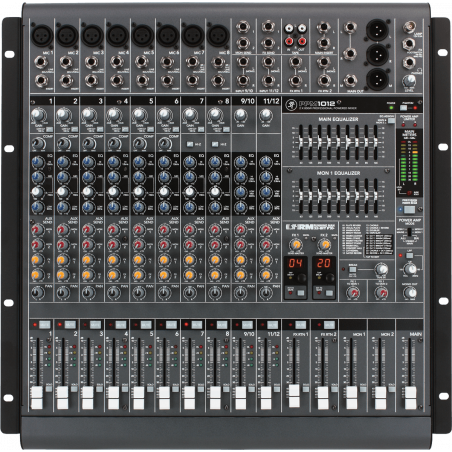Image resolution: width=452 pixels, height=452 pixels.
Task: Click the MIC 8 XLR input connector
Action: (218, 35)
